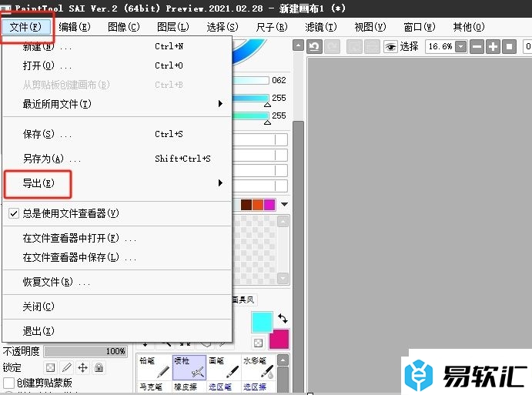Select the 铅笔 pencil tool

pyautogui.click(x=155, y=367)
